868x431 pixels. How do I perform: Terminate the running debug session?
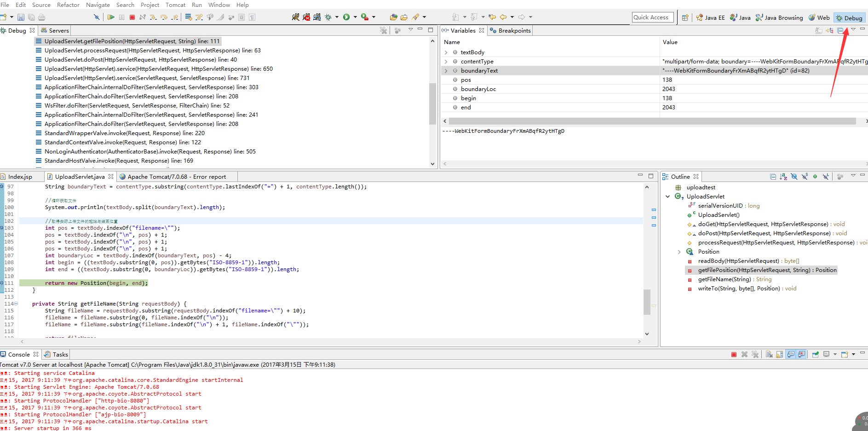click(x=132, y=17)
